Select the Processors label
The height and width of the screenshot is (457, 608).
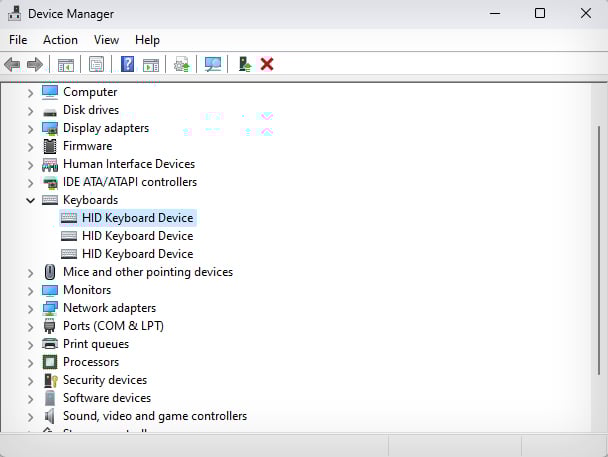[91, 362]
